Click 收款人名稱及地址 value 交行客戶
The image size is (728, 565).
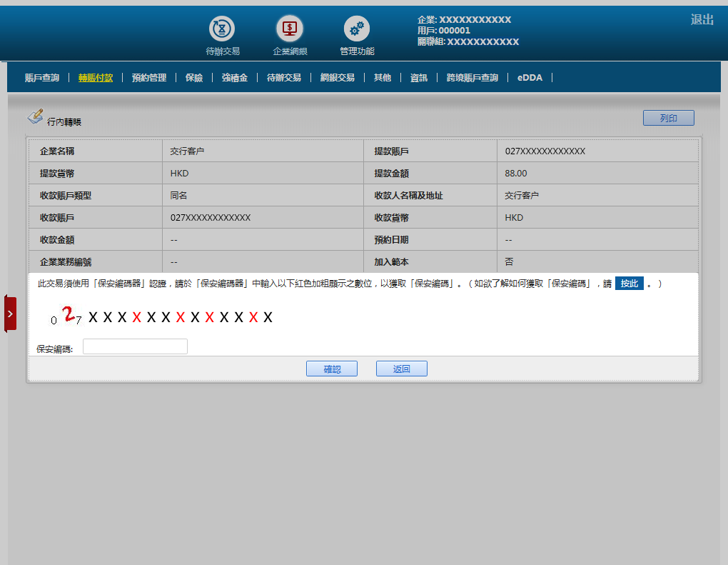522,196
